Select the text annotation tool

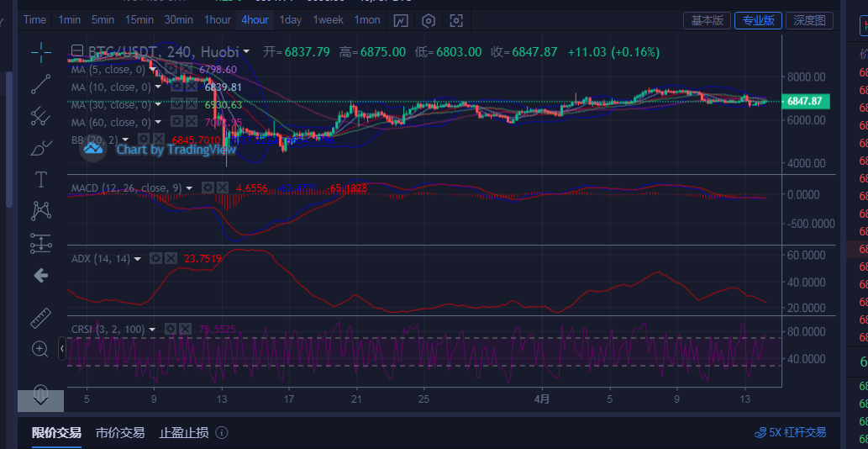(x=40, y=179)
